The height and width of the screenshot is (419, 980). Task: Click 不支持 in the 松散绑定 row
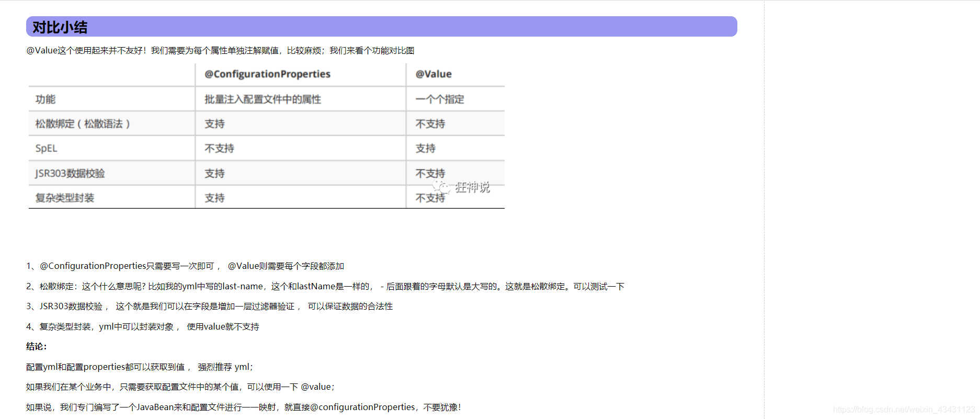coord(430,124)
